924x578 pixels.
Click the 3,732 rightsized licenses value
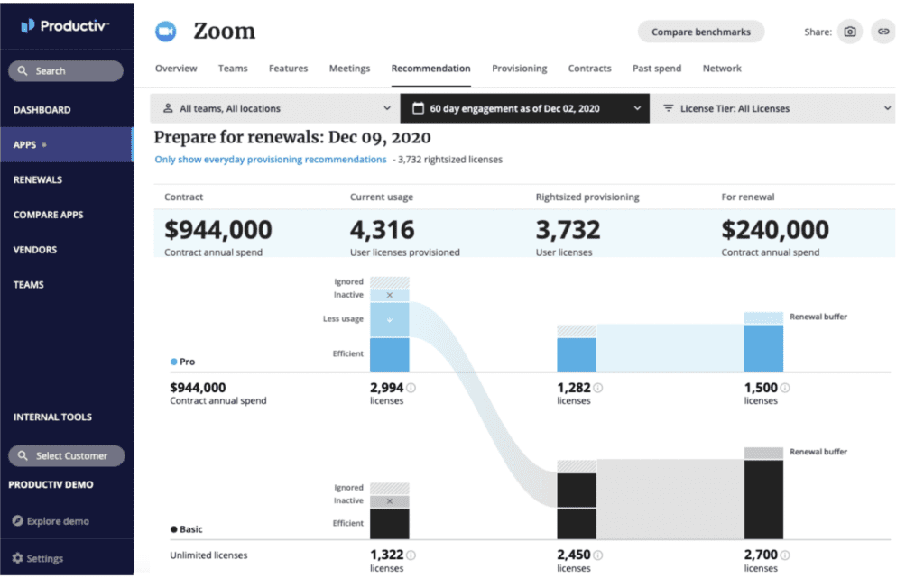point(568,230)
